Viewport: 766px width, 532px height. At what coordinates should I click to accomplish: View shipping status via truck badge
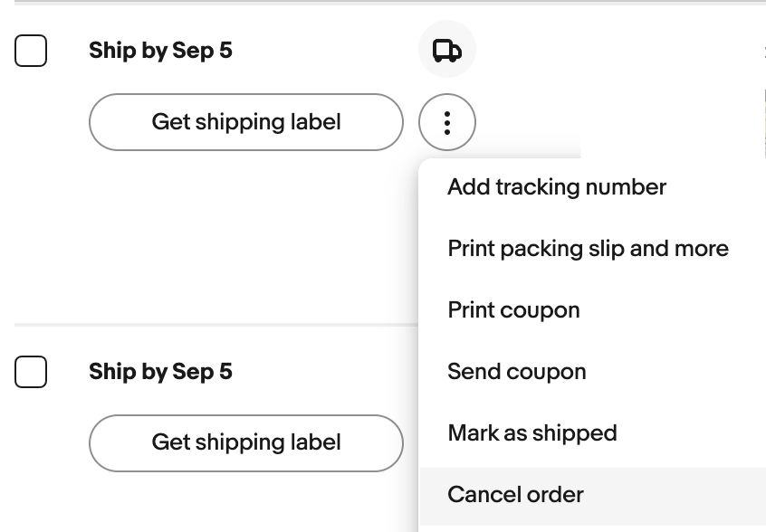(x=447, y=50)
